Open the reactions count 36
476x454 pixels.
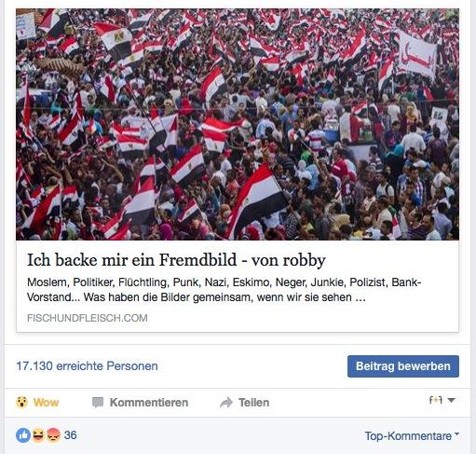(x=71, y=435)
